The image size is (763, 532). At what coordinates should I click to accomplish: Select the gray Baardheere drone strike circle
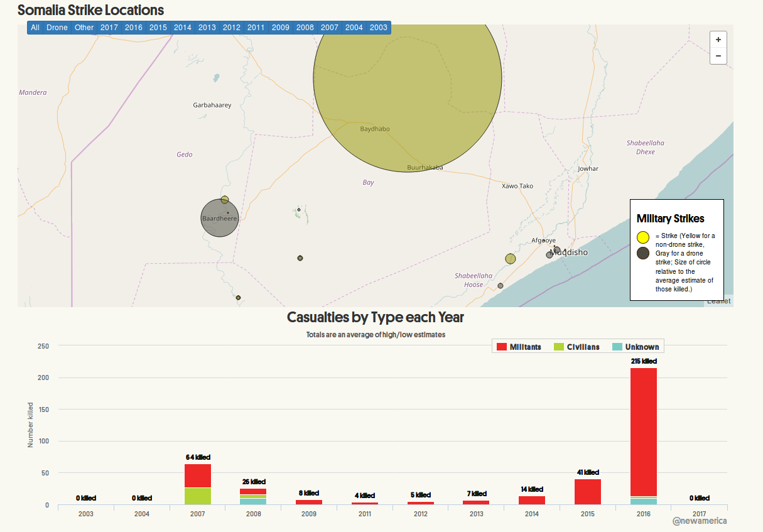coord(220,218)
